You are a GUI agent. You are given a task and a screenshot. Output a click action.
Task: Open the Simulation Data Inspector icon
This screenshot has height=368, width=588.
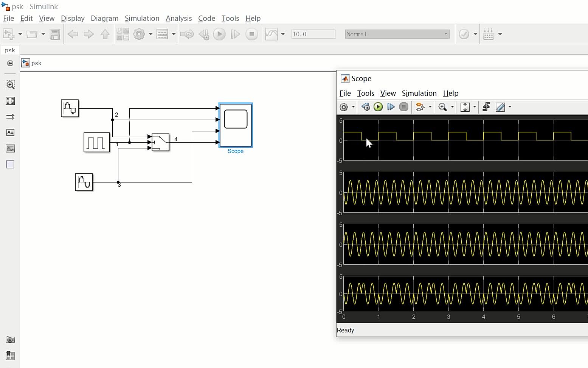coord(272,34)
